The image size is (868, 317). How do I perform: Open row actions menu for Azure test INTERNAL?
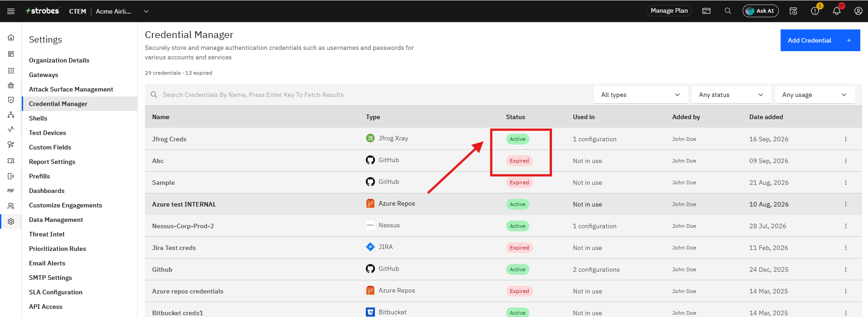pyautogui.click(x=846, y=204)
